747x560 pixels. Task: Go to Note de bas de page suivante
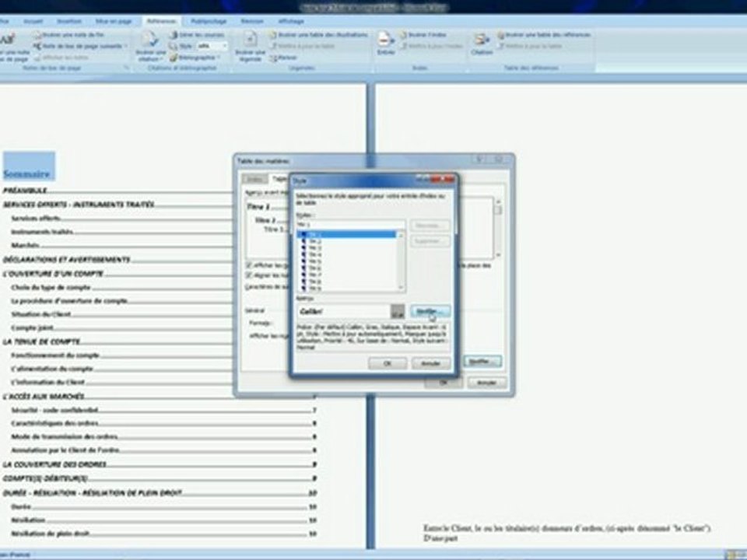79,46
